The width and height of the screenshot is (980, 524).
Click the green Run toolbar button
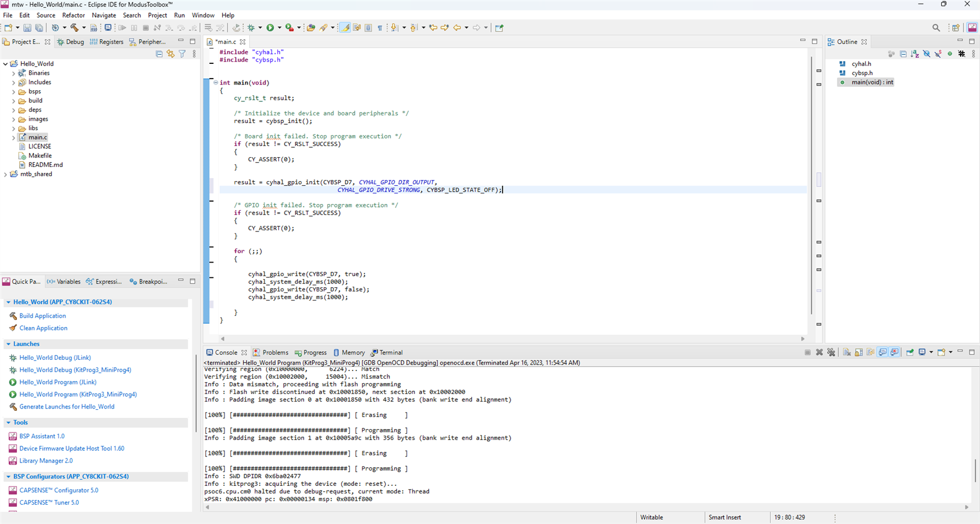click(270, 28)
